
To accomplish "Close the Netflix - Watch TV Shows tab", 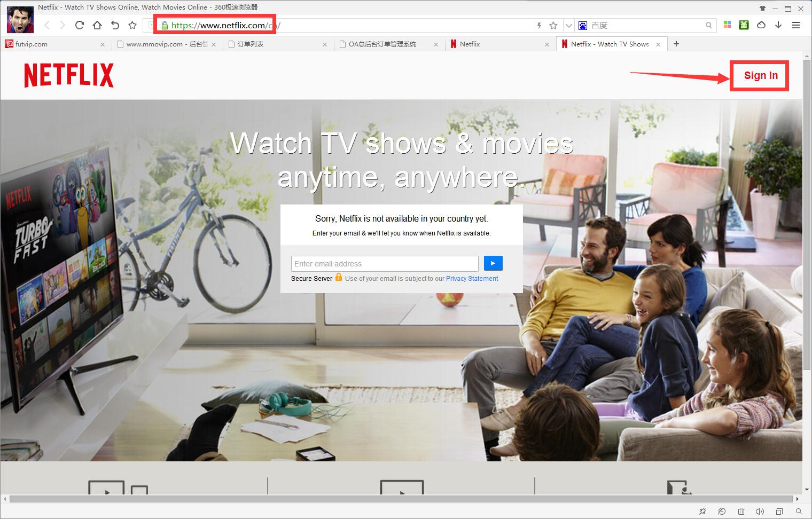I will [x=658, y=45].
